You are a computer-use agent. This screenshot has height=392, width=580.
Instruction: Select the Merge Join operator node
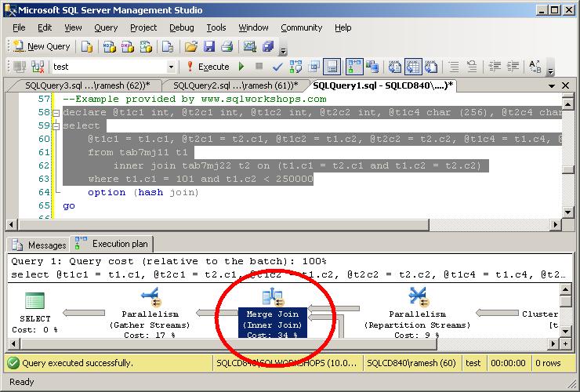click(272, 313)
